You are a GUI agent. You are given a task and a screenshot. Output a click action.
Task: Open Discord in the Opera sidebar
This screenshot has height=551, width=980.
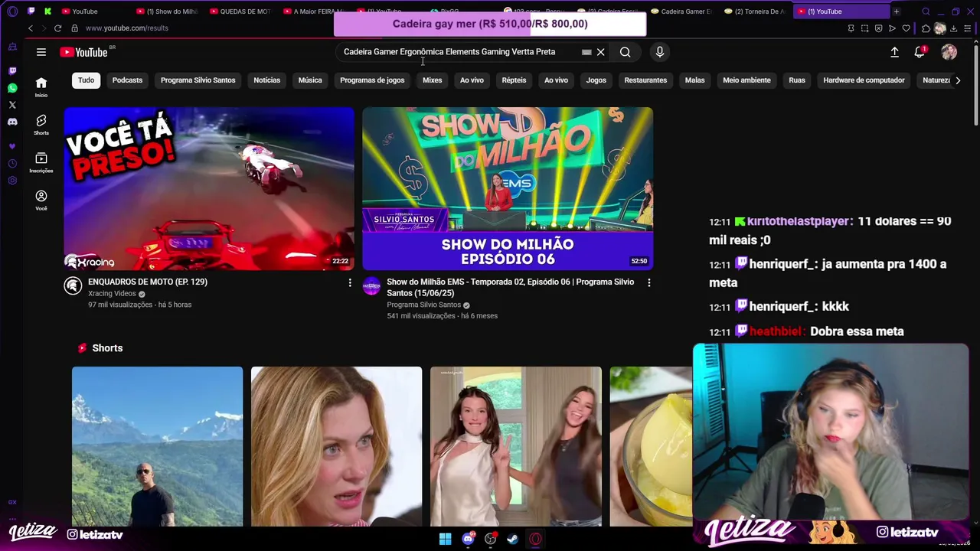[x=12, y=122]
